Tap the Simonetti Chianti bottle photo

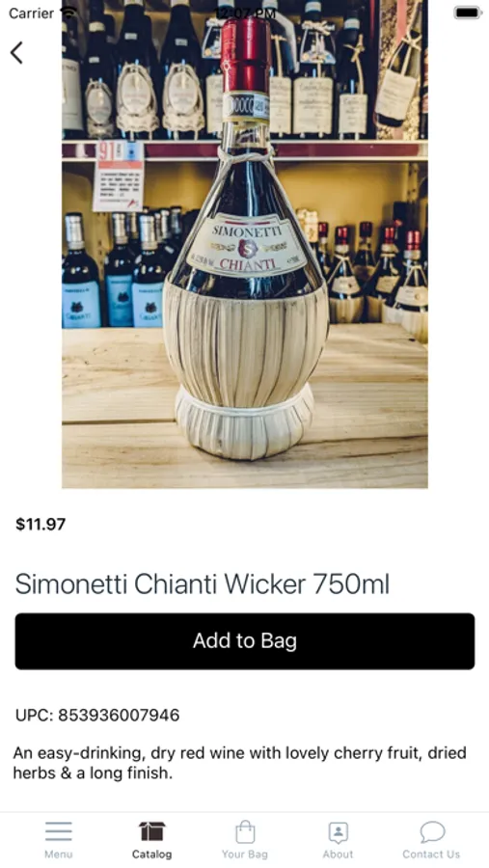(245, 244)
